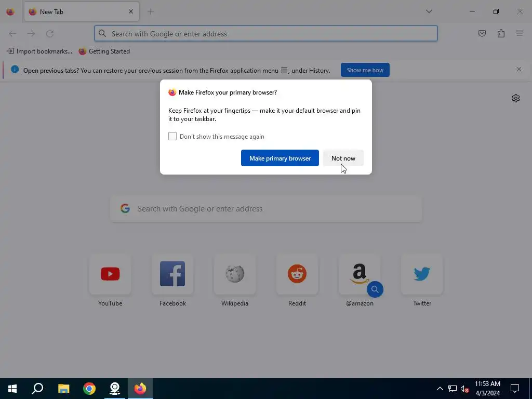Click the Firefox taskbar icon
This screenshot has height=399, width=532.
[x=140, y=389]
